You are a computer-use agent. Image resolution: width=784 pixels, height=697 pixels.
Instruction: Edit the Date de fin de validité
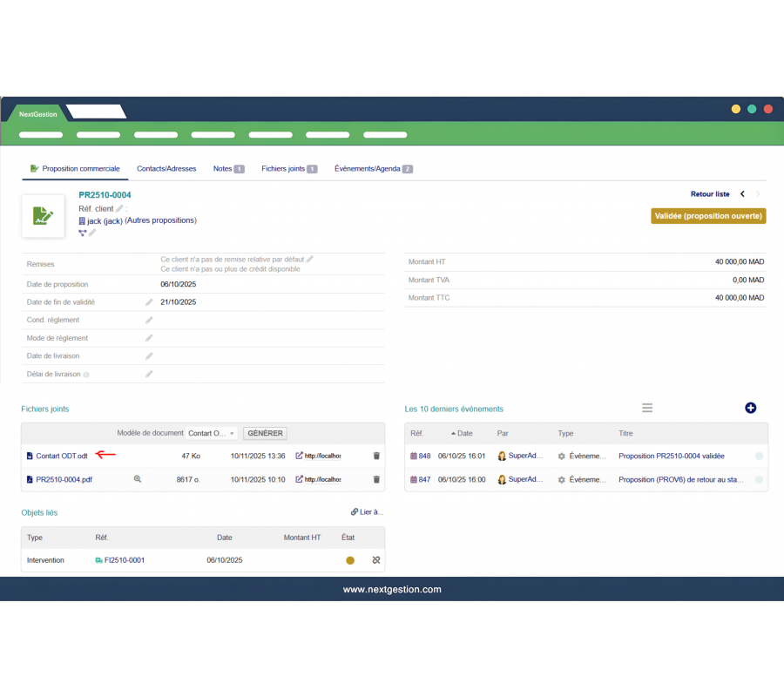click(x=149, y=302)
